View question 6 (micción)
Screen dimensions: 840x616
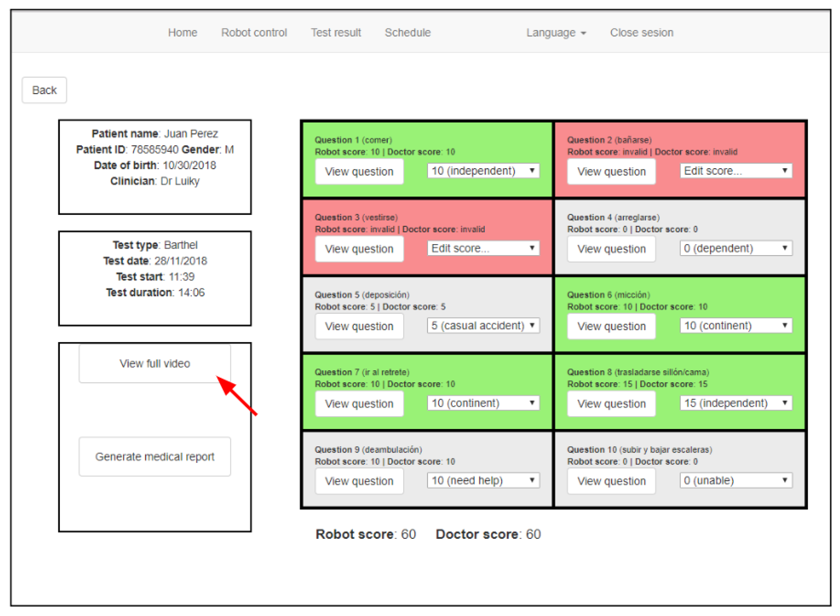[x=611, y=326]
